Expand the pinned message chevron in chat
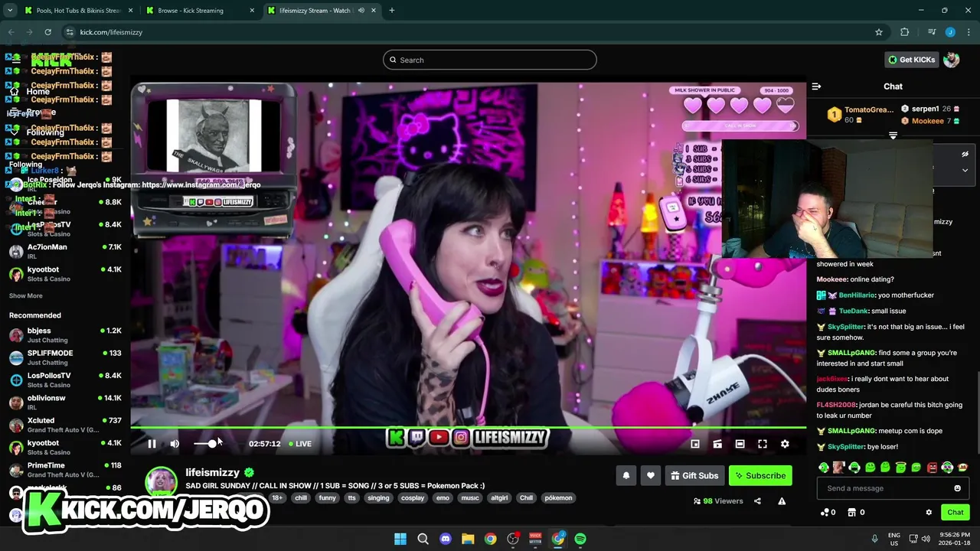Image resolution: width=980 pixels, height=551 pixels. pyautogui.click(x=965, y=170)
